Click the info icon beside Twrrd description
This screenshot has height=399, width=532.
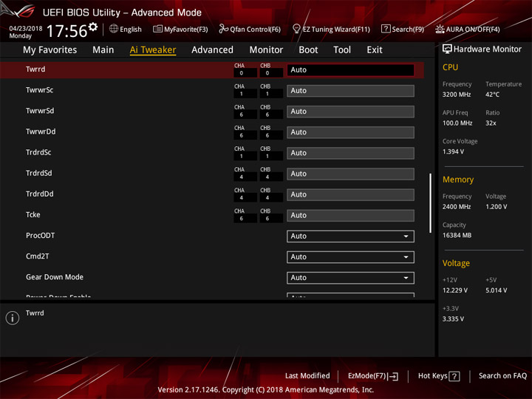[13, 318]
